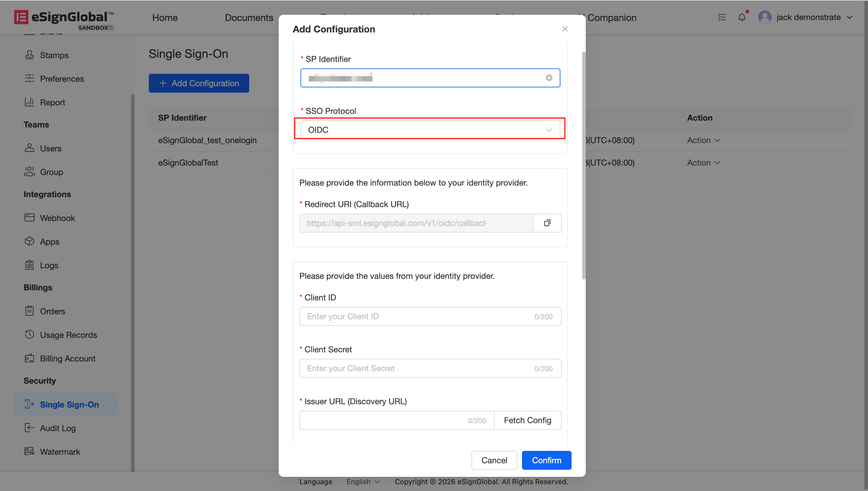868x491 pixels.
Task: Open the task checklist icon in header
Action: click(x=722, y=17)
